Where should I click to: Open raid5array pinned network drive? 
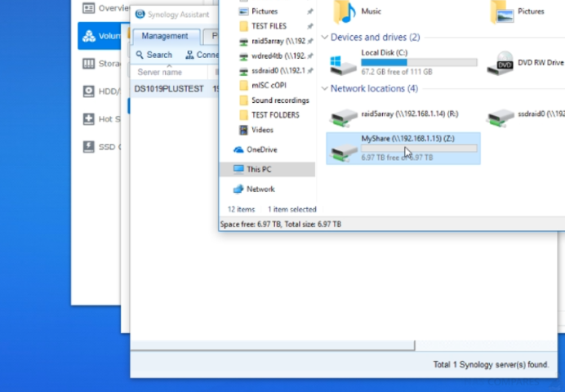point(278,41)
